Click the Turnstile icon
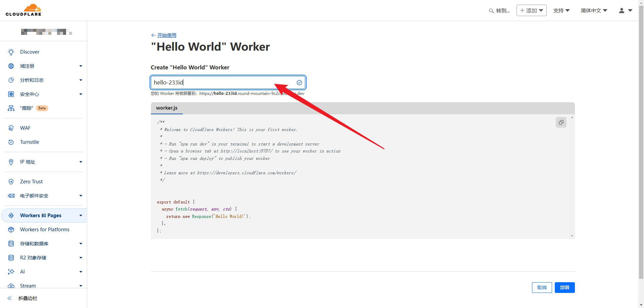The width and height of the screenshot is (644, 308). pos(11,142)
